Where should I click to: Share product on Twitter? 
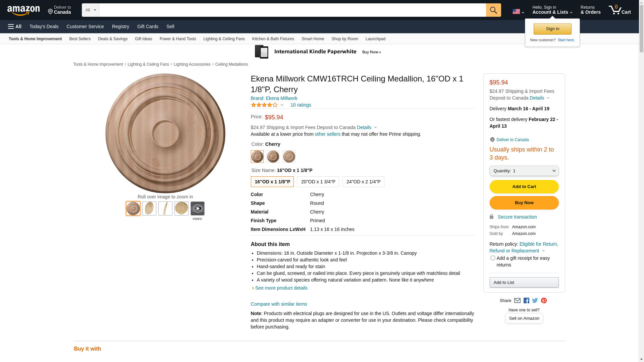(x=535, y=301)
